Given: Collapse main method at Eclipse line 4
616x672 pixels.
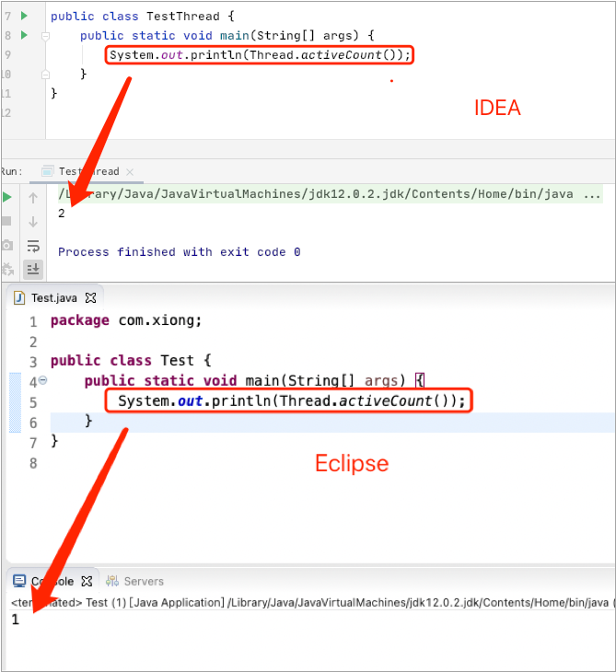Looking at the screenshot, I should [x=43, y=379].
